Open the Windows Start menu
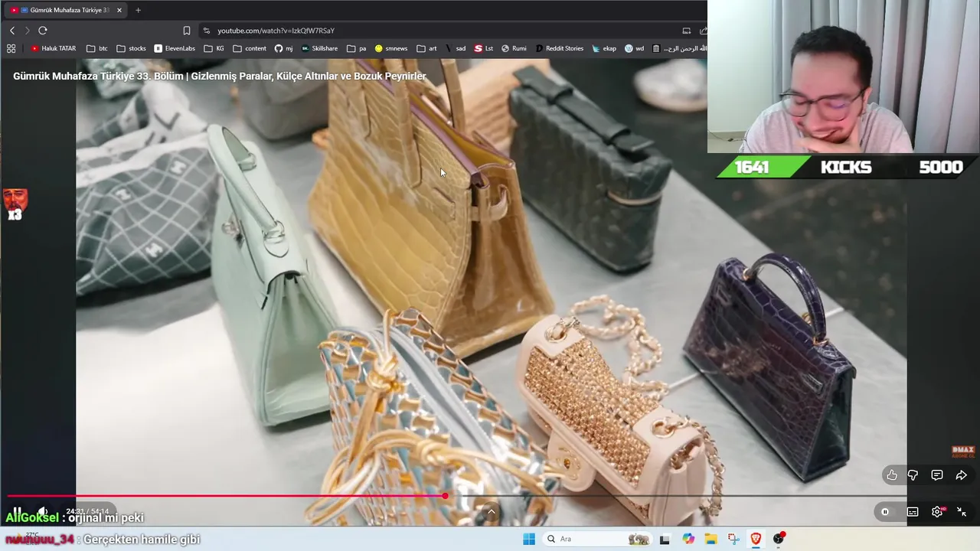The width and height of the screenshot is (980, 551). [x=529, y=539]
